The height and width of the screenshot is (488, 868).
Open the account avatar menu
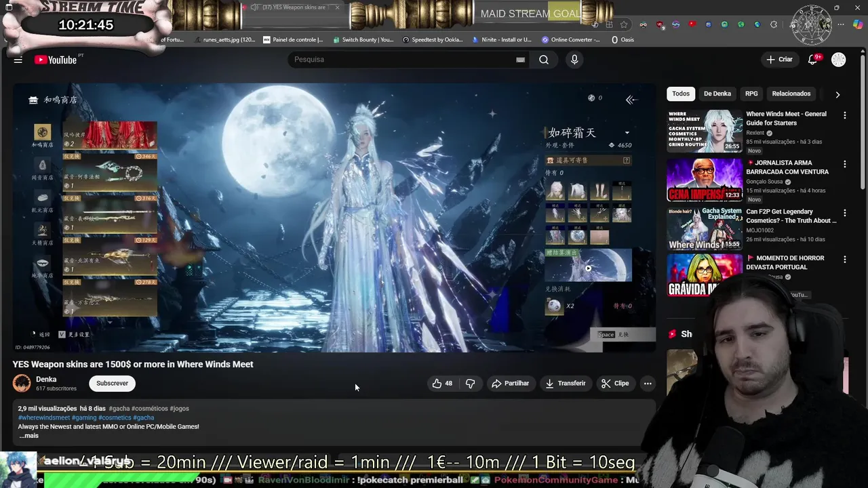[839, 60]
